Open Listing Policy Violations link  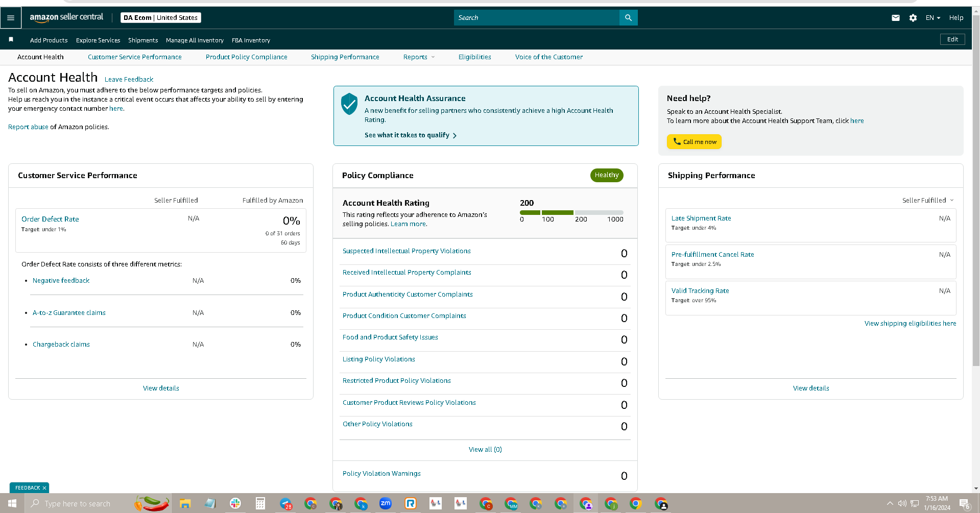tap(378, 359)
